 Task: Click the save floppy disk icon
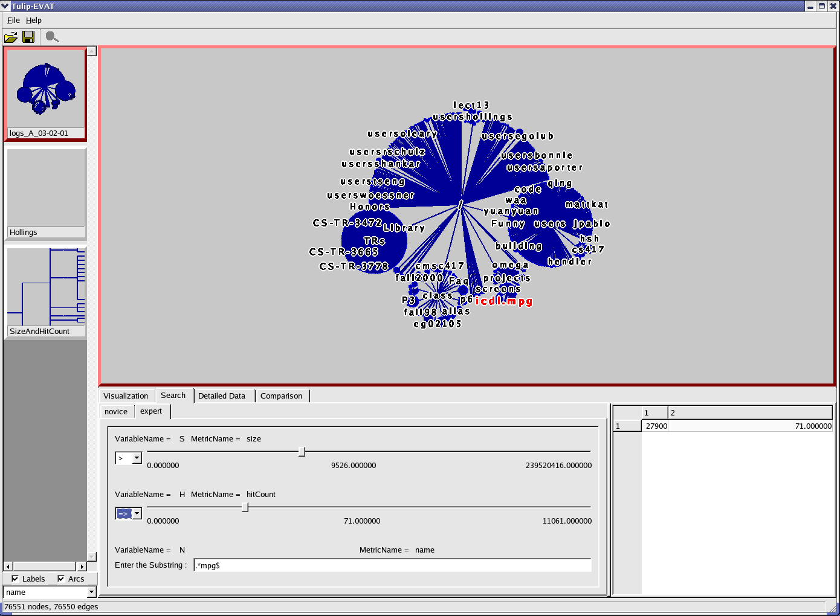28,37
